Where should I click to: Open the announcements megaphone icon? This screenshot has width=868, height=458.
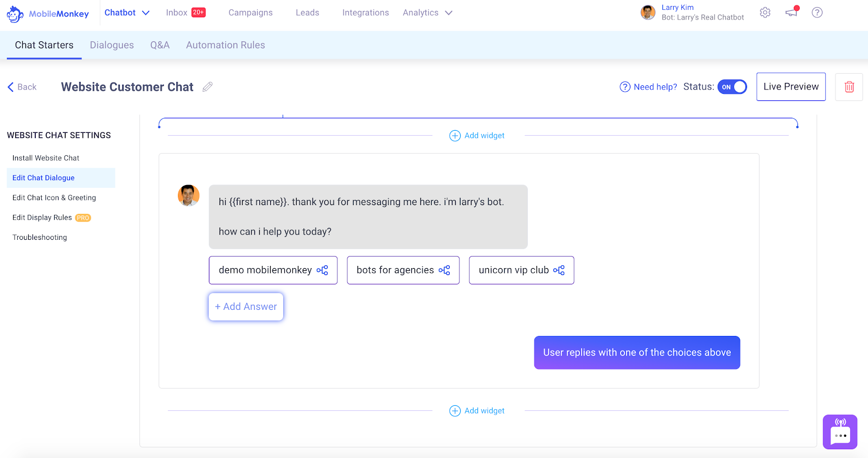tap(792, 12)
